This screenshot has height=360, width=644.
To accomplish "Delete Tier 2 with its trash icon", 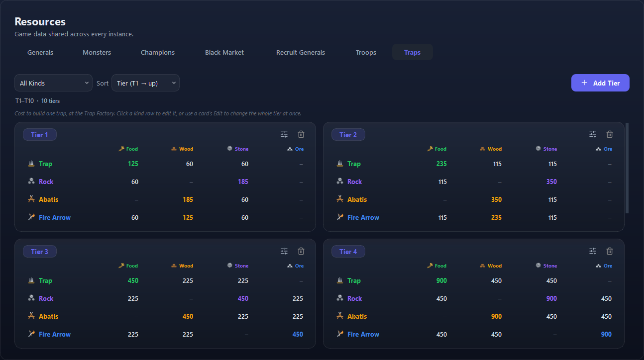I will (x=610, y=134).
